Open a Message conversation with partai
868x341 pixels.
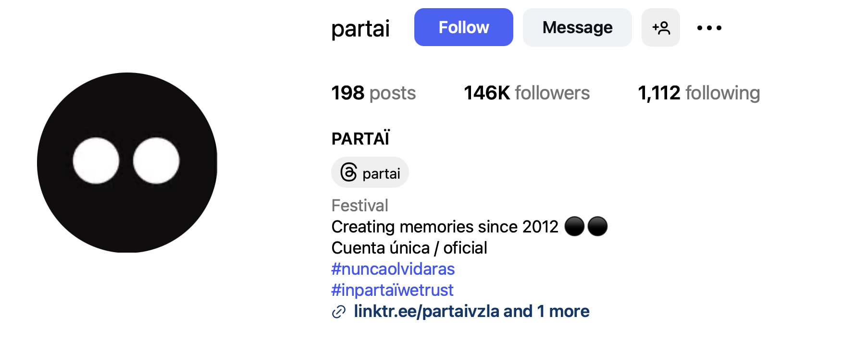tap(577, 27)
